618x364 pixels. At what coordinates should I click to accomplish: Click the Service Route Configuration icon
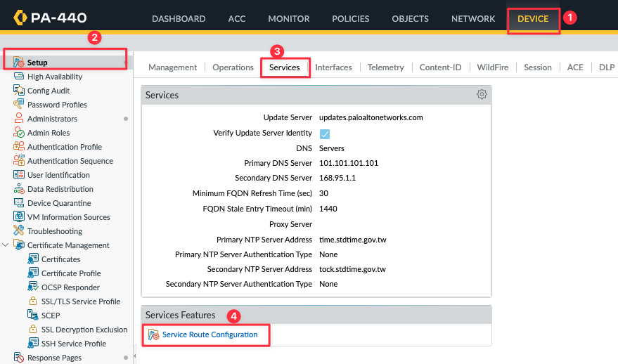pos(154,334)
